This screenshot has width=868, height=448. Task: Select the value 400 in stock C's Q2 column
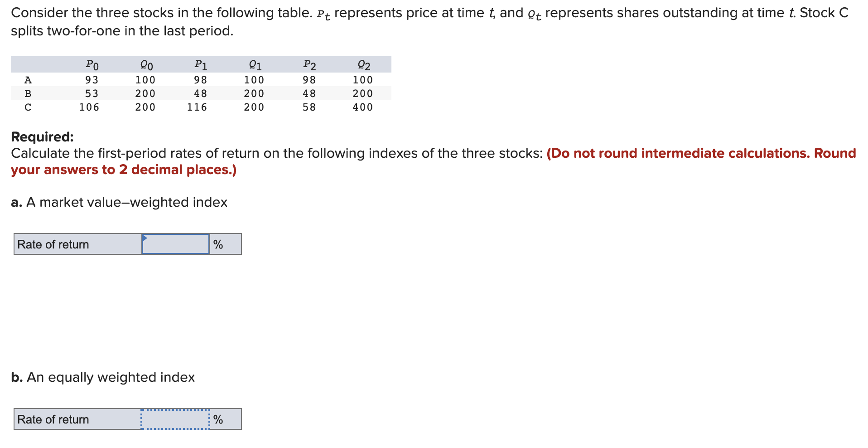pyautogui.click(x=362, y=107)
